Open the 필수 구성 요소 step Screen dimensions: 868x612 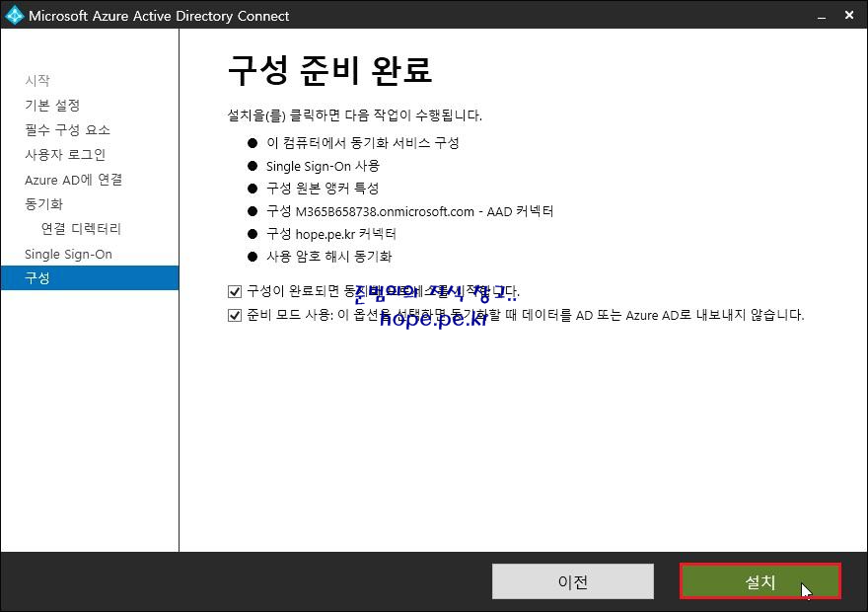[67, 129]
